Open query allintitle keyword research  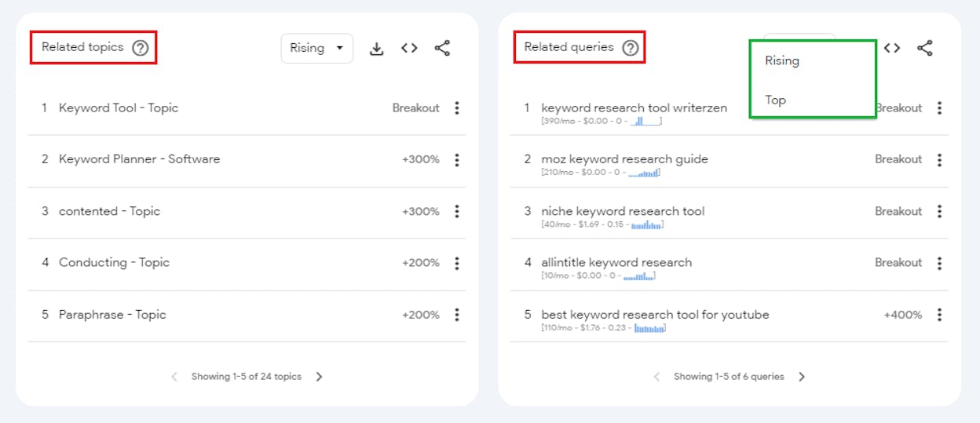click(x=616, y=263)
